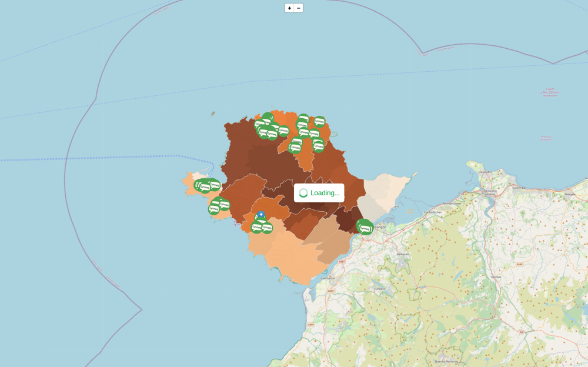Screen dimensions: 588x367
Task: Open Cymraeg marker directly right of blue pin
Action: (x=268, y=228)
